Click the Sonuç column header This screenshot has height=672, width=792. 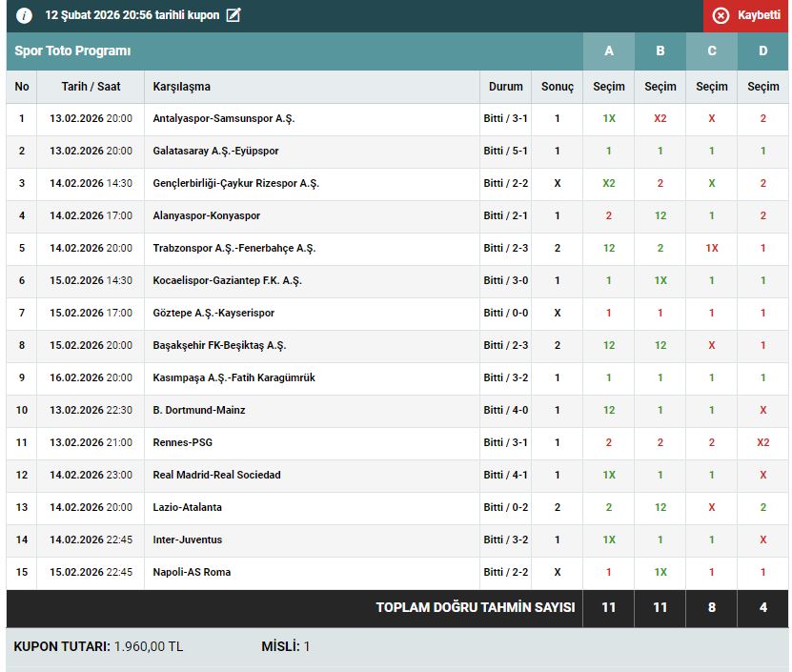[558, 87]
